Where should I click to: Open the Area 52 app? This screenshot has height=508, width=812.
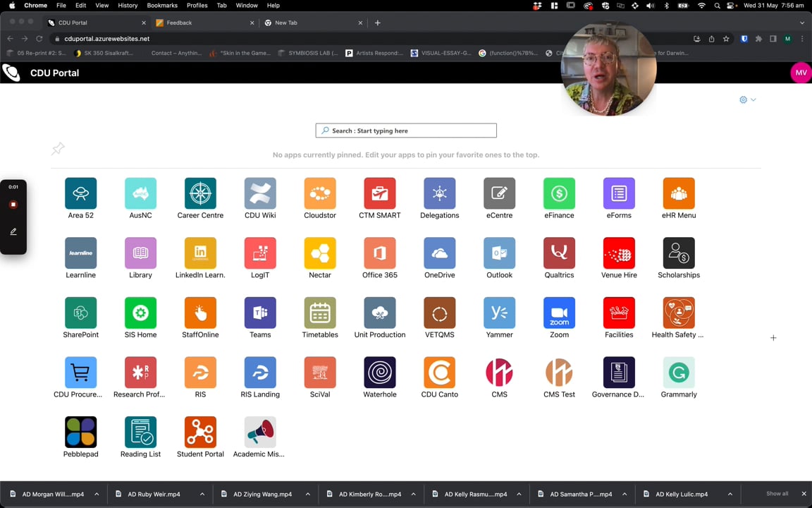pyautogui.click(x=81, y=193)
